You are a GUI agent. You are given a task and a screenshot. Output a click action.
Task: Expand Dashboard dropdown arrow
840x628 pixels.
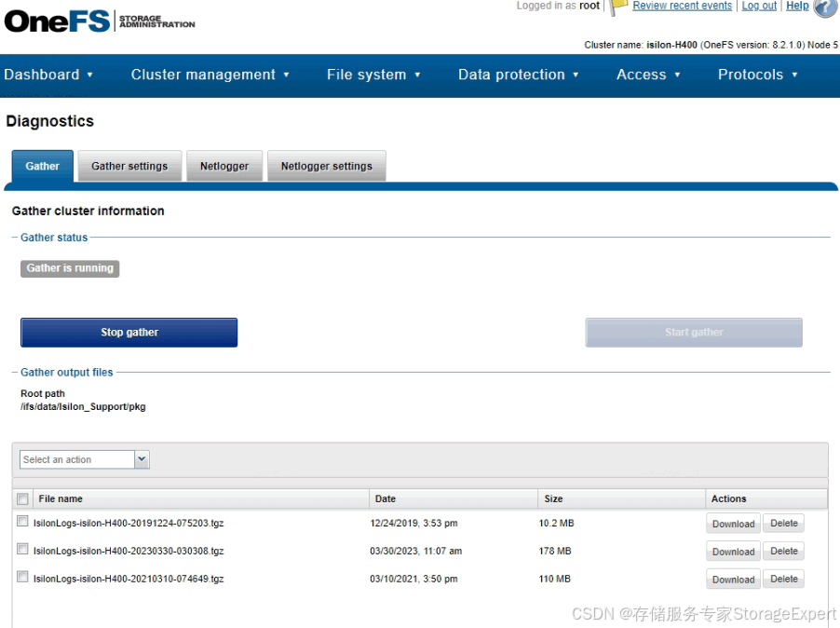click(x=89, y=75)
